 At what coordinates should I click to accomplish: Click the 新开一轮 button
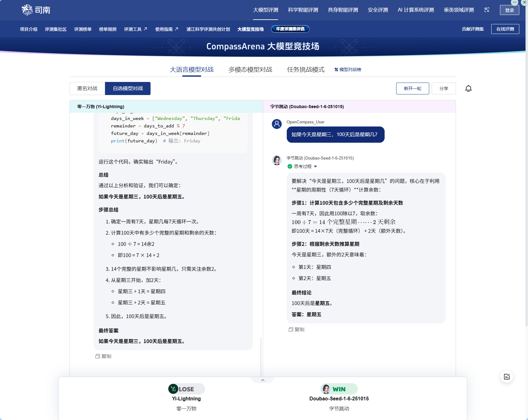[x=413, y=88]
